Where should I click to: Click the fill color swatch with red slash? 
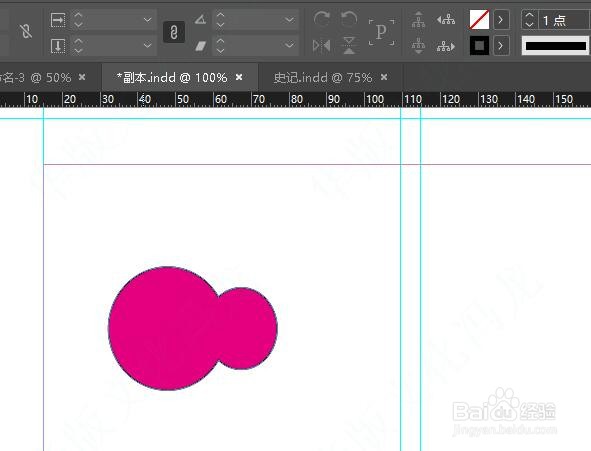(x=479, y=20)
